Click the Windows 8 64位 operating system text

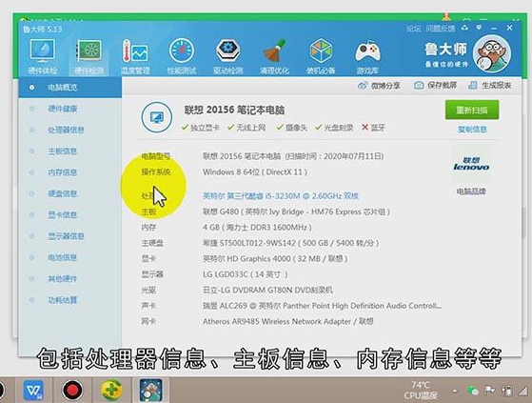(x=255, y=172)
